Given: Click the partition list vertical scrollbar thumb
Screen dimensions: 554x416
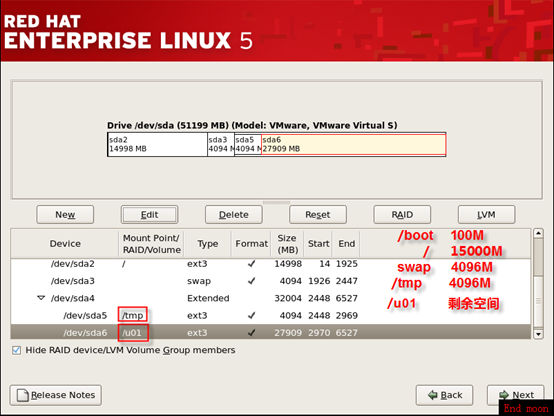Looking at the screenshot, I should [538, 258].
